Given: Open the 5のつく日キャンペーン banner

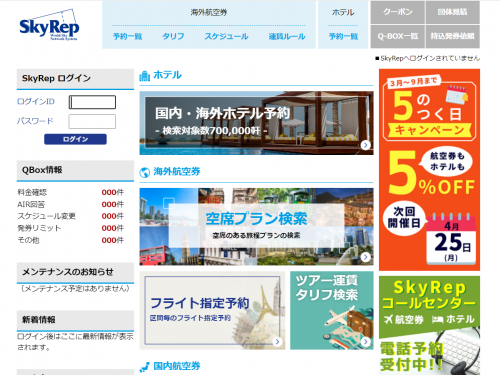Looking at the screenshot, I should click(x=429, y=170).
